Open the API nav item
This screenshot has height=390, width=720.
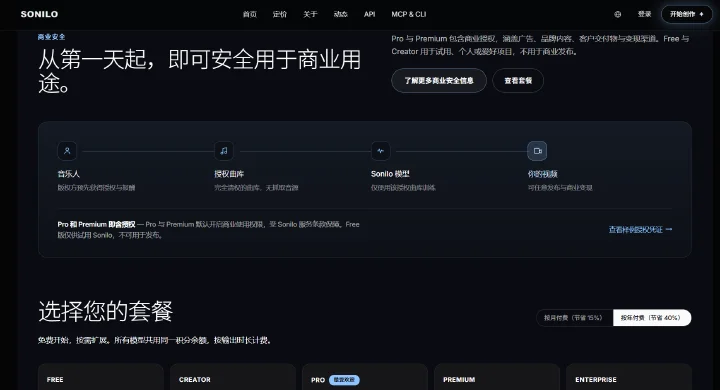point(370,14)
